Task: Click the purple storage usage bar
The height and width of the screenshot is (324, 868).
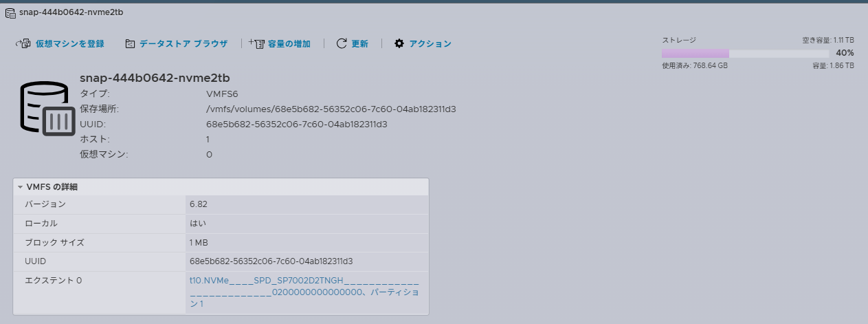Action: 695,54
